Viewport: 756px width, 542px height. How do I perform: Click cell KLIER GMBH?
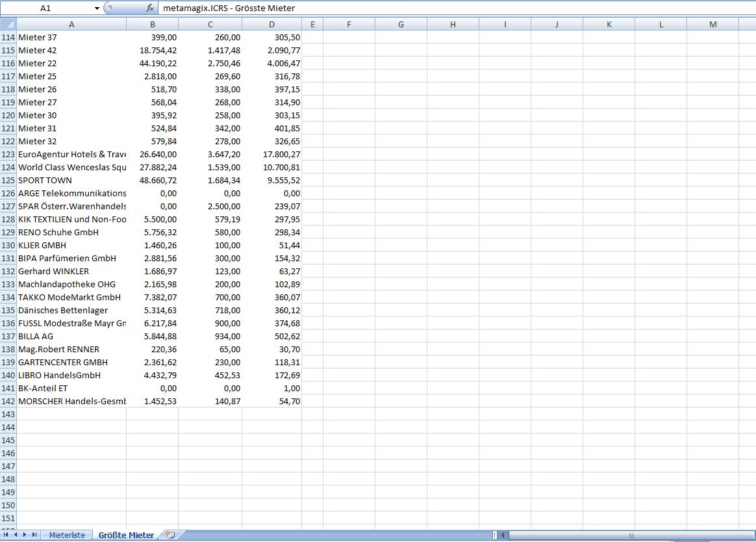point(71,245)
